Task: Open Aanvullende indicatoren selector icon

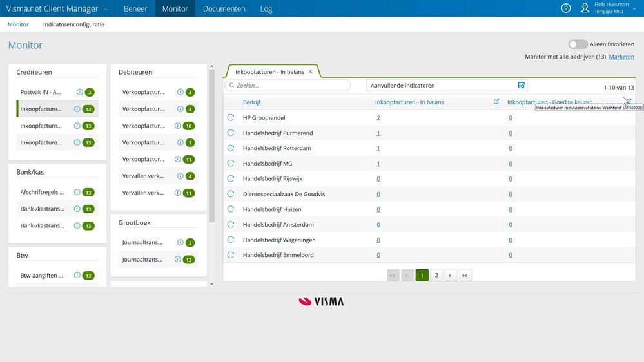Action: [522, 86]
